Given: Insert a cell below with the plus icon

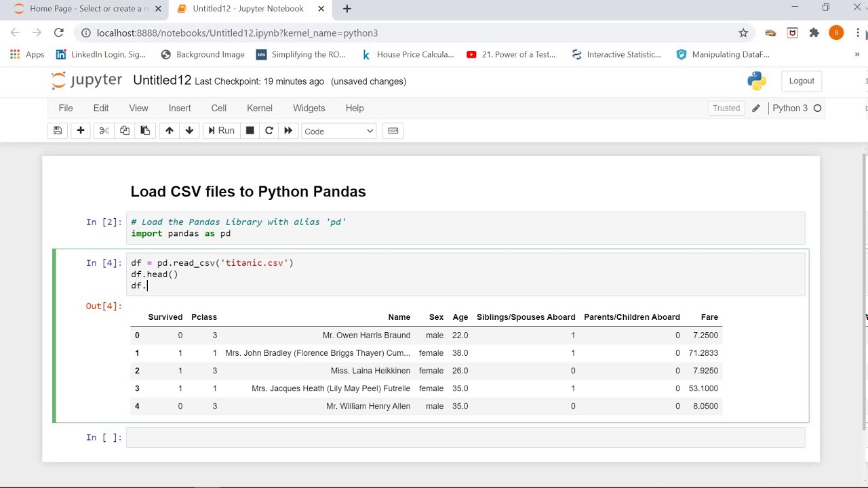Looking at the screenshot, I should 81,131.
